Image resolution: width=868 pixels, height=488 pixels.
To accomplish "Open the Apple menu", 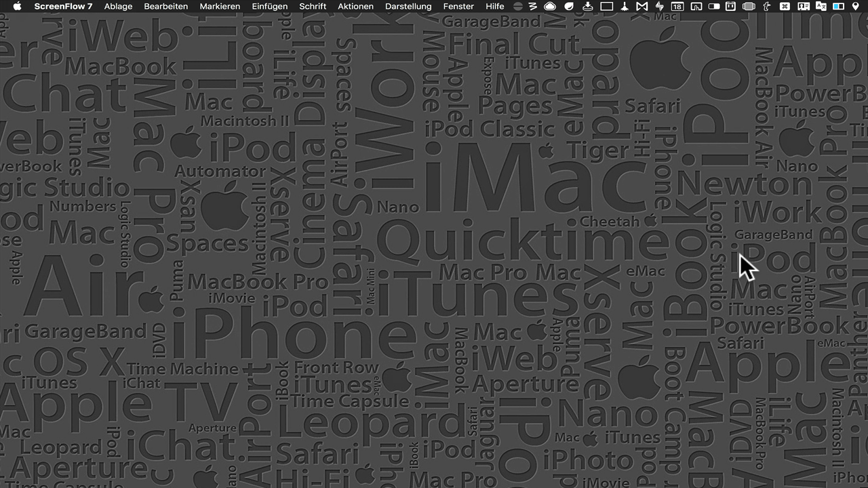I will (x=17, y=6).
